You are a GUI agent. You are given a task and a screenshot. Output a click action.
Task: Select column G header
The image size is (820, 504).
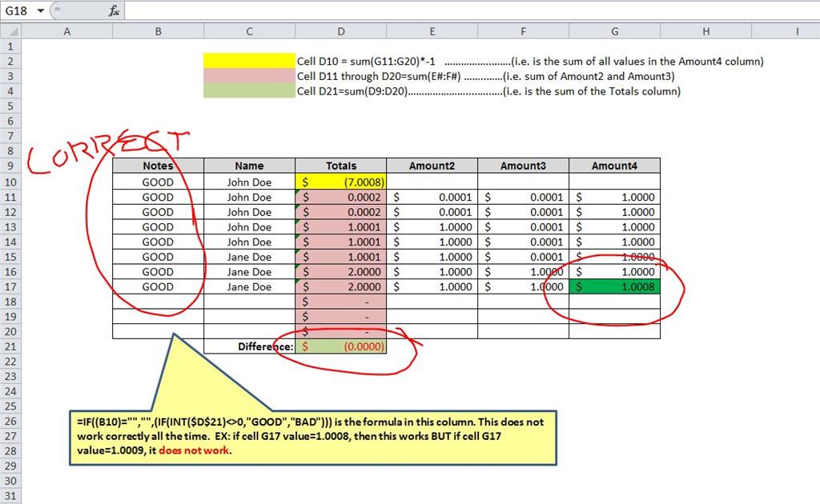(614, 31)
